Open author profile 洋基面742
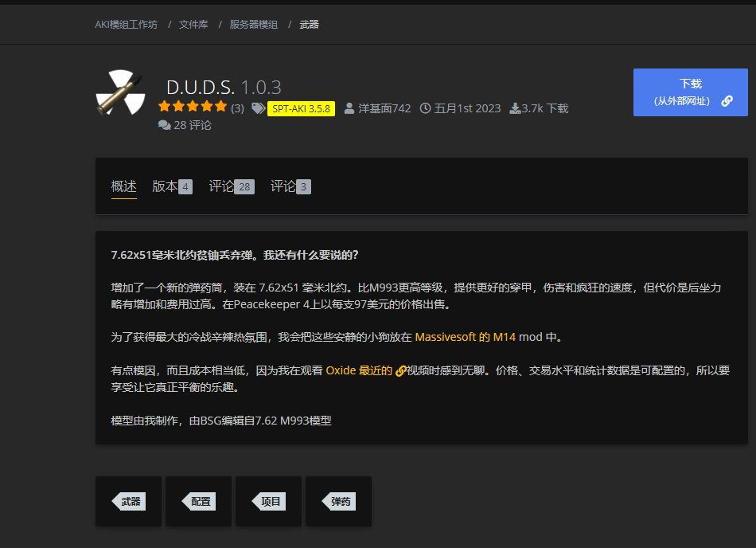 click(384, 108)
